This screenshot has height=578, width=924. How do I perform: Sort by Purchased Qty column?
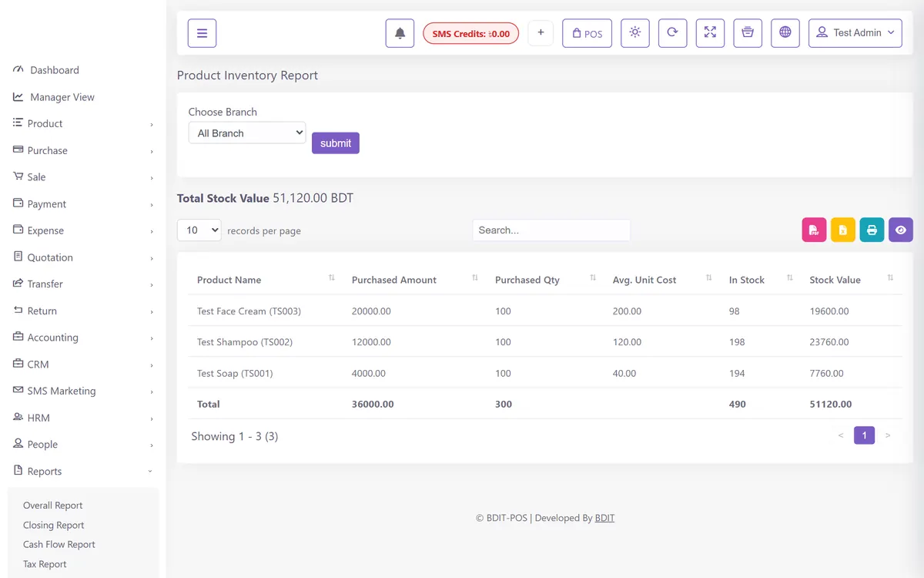pyautogui.click(x=545, y=280)
